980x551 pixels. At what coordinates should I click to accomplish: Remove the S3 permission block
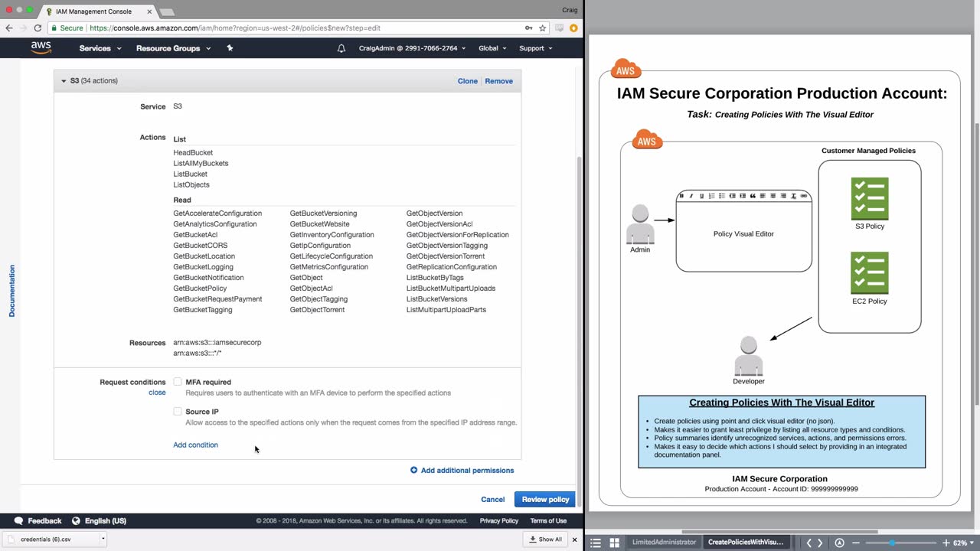498,81
